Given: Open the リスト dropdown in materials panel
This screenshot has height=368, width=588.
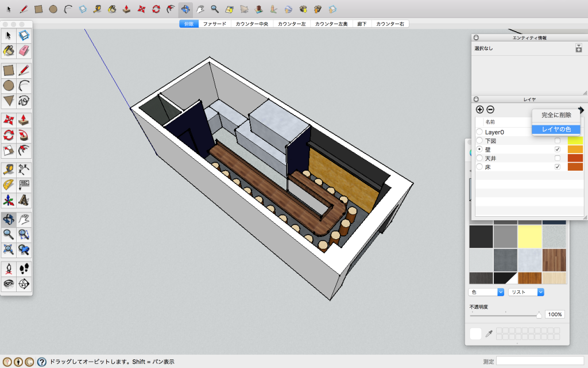Looking at the screenshot, I should 525,292.
